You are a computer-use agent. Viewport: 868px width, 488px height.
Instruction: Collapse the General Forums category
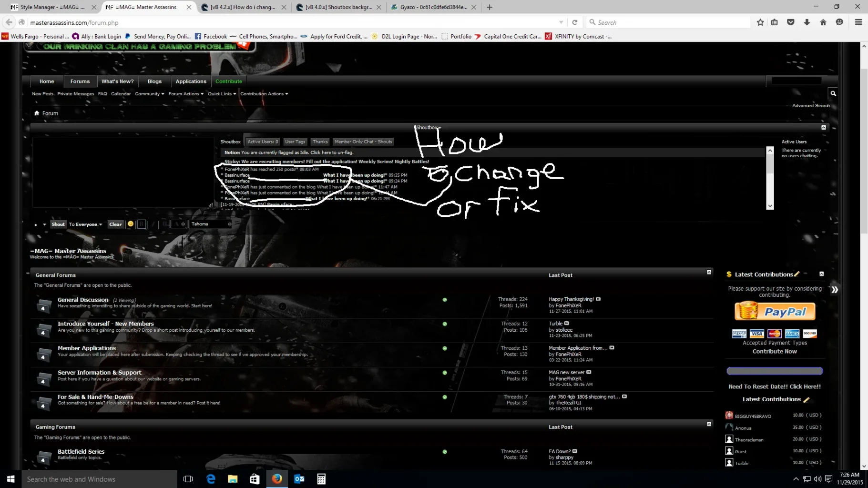pos(709,272)
